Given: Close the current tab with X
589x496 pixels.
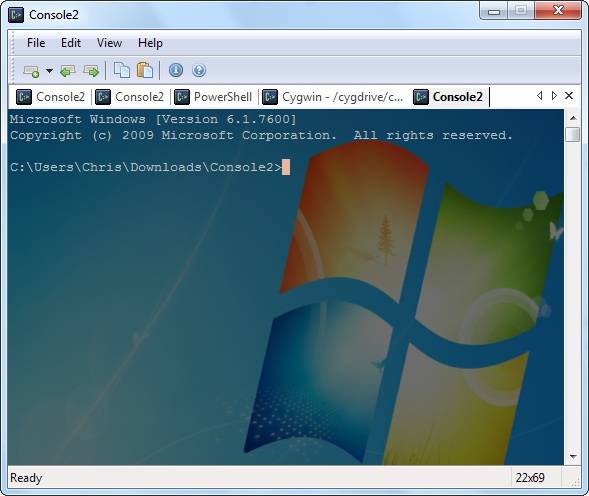Looking at the screenshot, I should point(569,96).
